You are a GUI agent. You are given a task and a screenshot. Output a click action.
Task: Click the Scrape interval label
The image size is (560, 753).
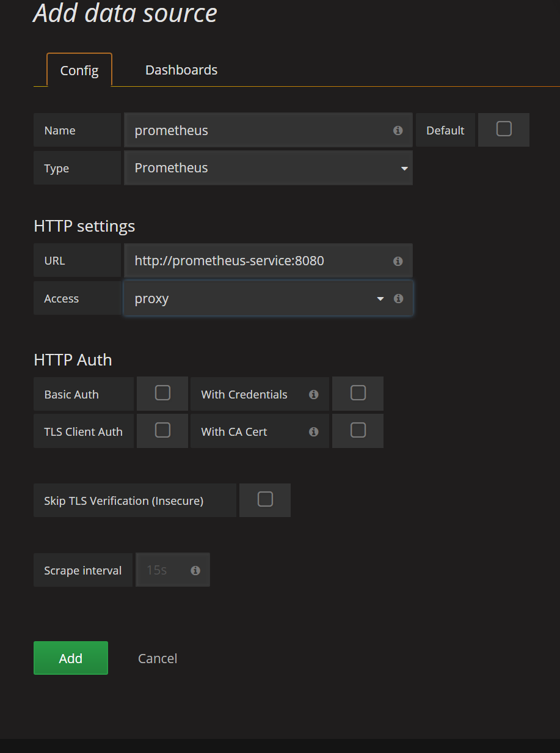pos(83,571)
